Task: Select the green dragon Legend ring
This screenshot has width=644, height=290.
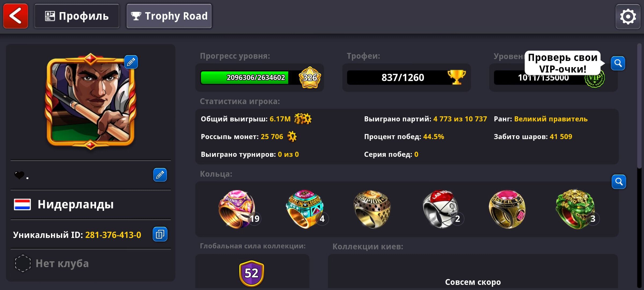Action: pos(576,209)
